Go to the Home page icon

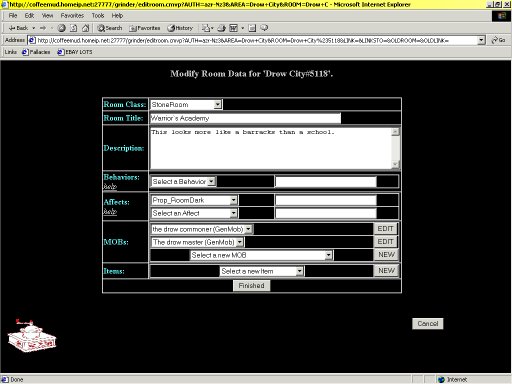[86, 28]
